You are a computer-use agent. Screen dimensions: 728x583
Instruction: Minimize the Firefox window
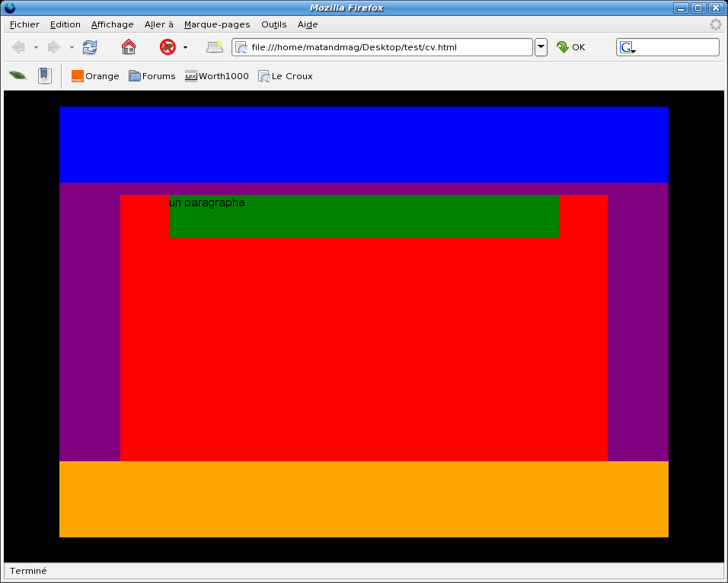(x=681, y=8)
